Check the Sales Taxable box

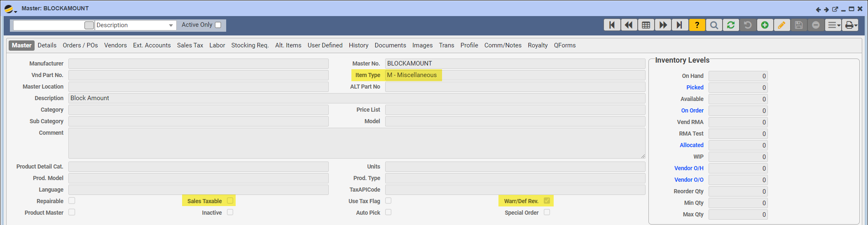pyautogui.click(x=230, y=201)
